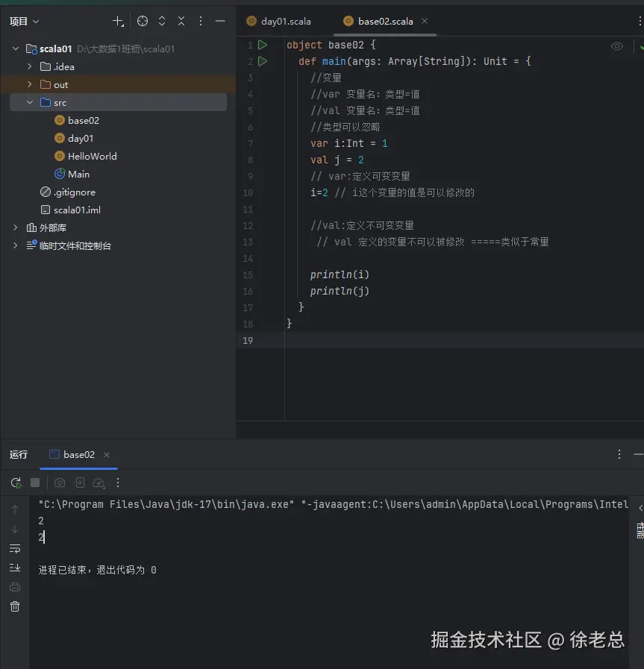Click code line 'var i:Int = 1'

point(349,143)
